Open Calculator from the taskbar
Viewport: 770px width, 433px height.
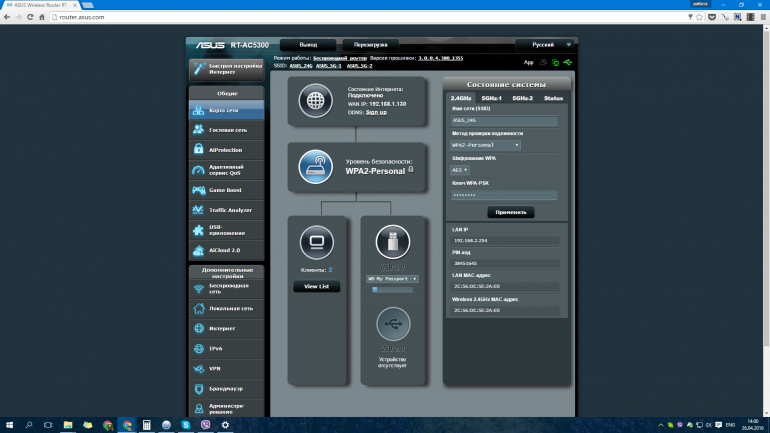pos(146,425)
